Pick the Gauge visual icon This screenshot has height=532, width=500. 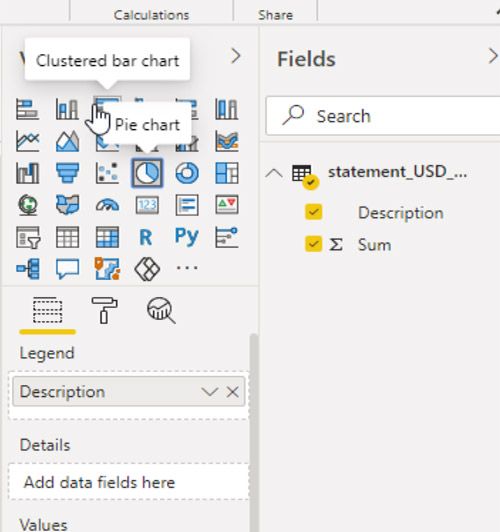tap(108, 205)
